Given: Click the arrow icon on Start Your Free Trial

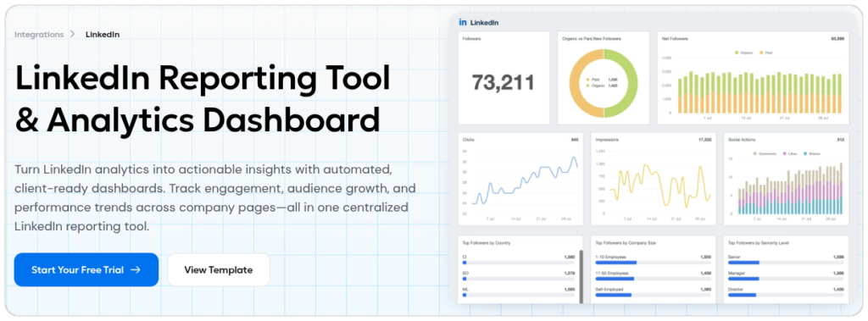Looking at the screenshot, I should click(x=136, y=270).
